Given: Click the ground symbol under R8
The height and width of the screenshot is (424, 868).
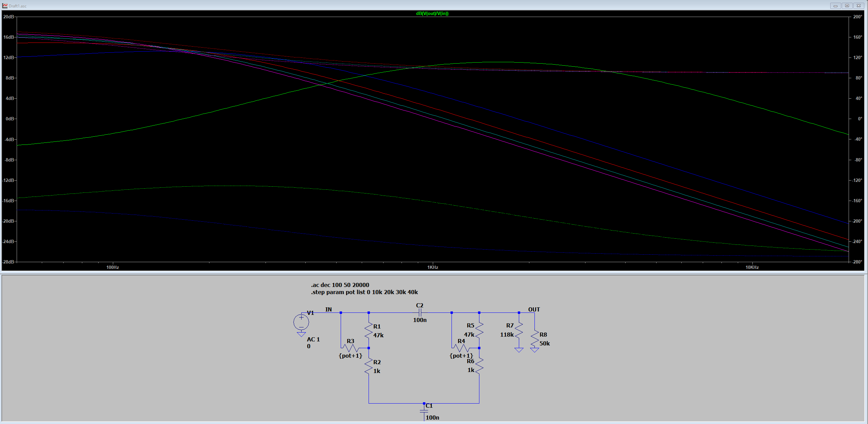Looking at the screenshot, I should (534, 350).
